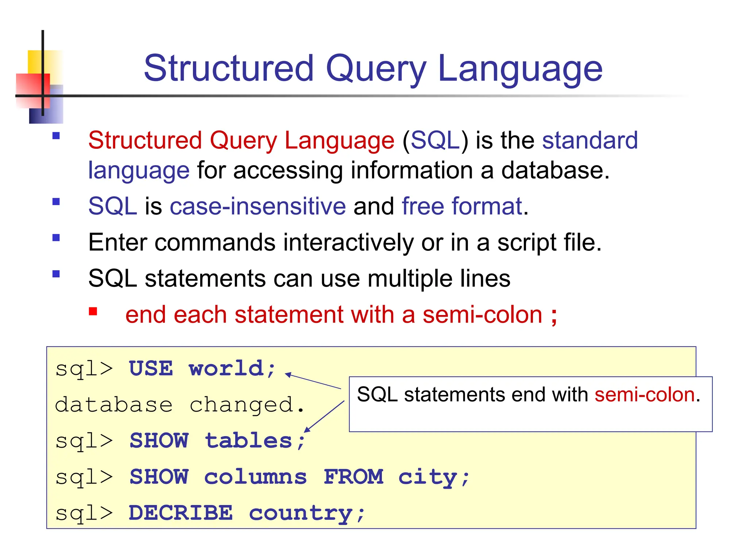
Task: Click the blue 'free format' phrase
Action: pos(462,206)
